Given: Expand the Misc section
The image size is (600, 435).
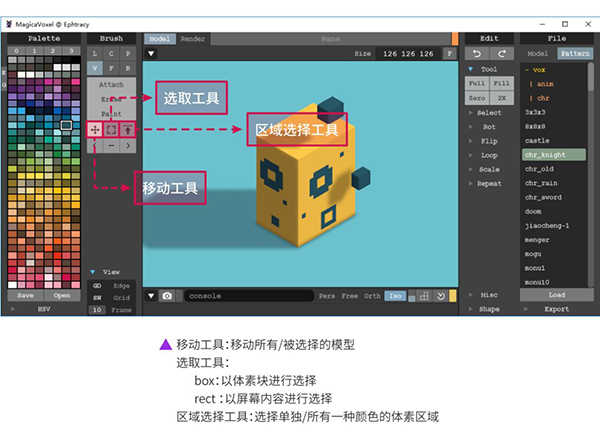Looking at the screenshot, I should (x=471, y=295).
